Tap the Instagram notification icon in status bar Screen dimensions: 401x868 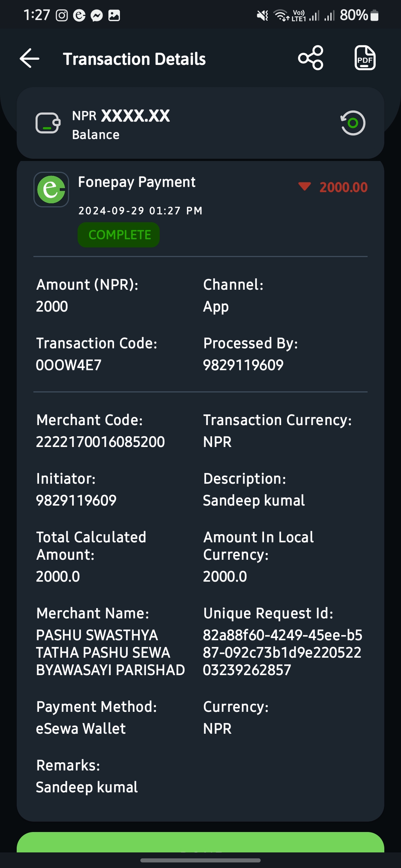coord(62,15)
